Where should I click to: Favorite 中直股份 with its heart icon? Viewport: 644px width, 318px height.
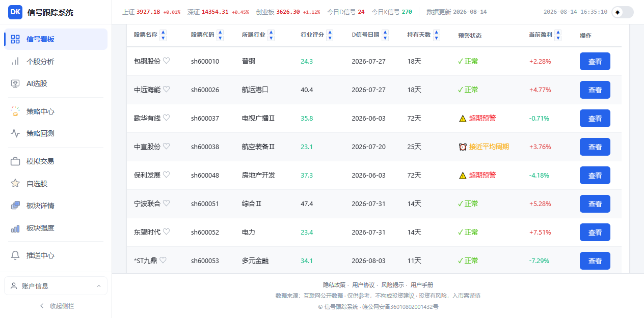coord(166,147)
